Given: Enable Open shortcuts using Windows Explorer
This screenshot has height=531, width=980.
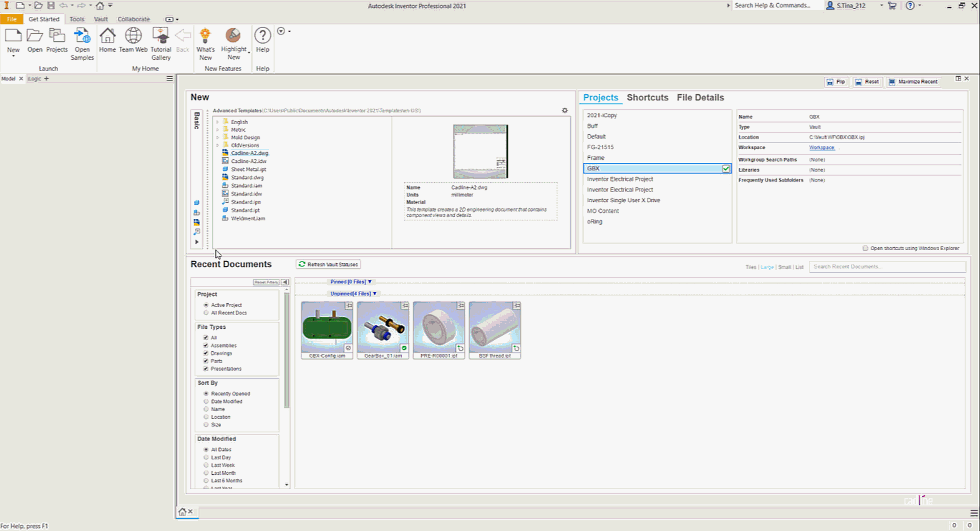Looking at the screenshot, I should tap(866, 248).
